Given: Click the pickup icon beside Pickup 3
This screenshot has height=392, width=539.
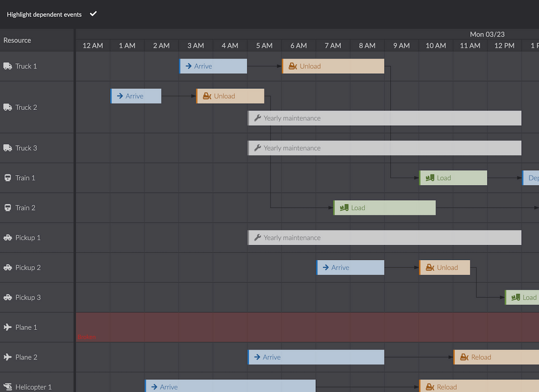Looking at the screenshot, I should click(x=8, y=297).
